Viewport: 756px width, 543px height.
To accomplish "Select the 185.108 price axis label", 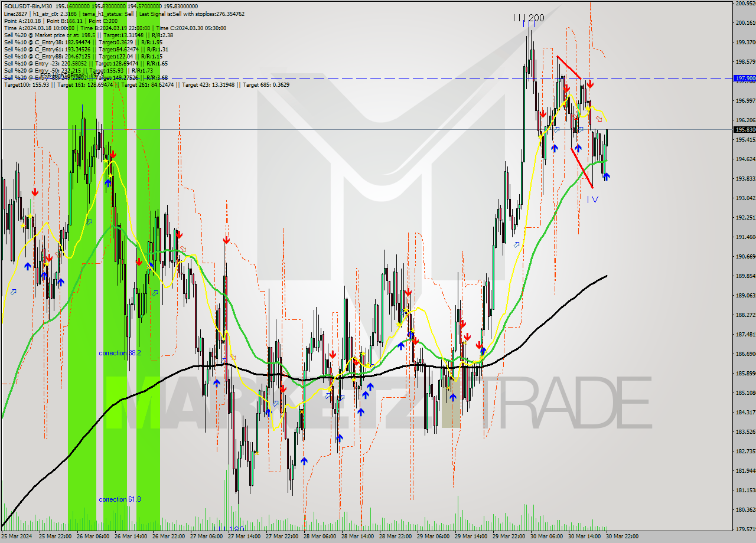I will (745, 392).
